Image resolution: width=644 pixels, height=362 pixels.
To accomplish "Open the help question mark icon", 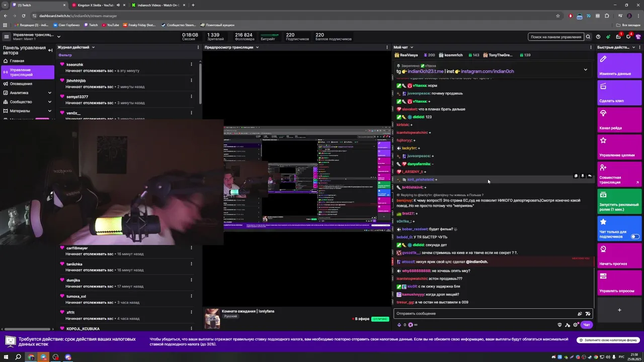I will point(598,37).
